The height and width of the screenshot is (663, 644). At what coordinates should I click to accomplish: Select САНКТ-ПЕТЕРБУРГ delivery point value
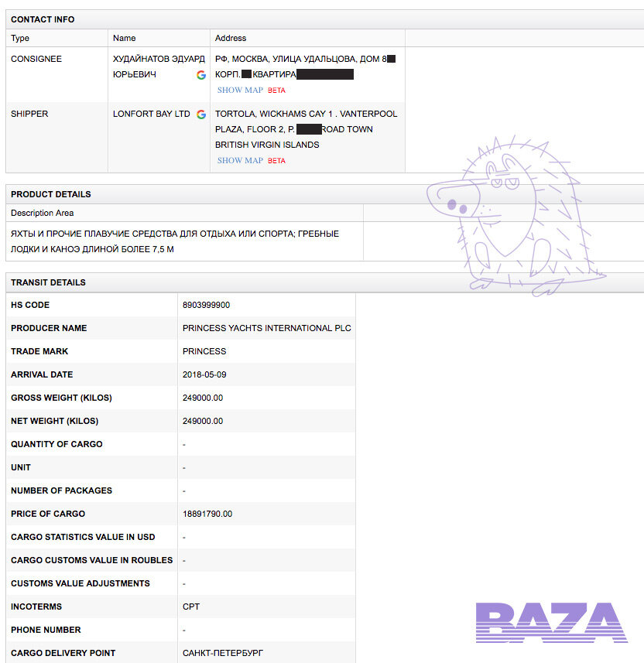[x=223, y=653]
